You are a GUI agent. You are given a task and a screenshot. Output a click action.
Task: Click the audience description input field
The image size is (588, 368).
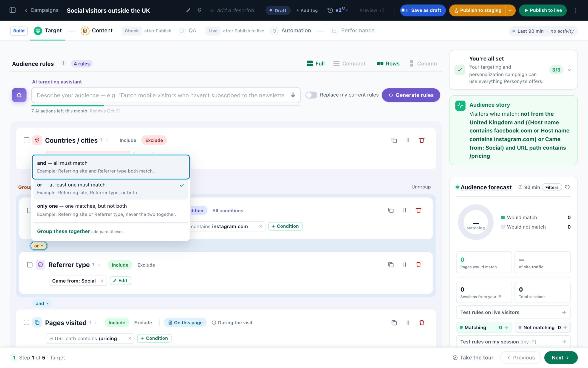(166, 95)
